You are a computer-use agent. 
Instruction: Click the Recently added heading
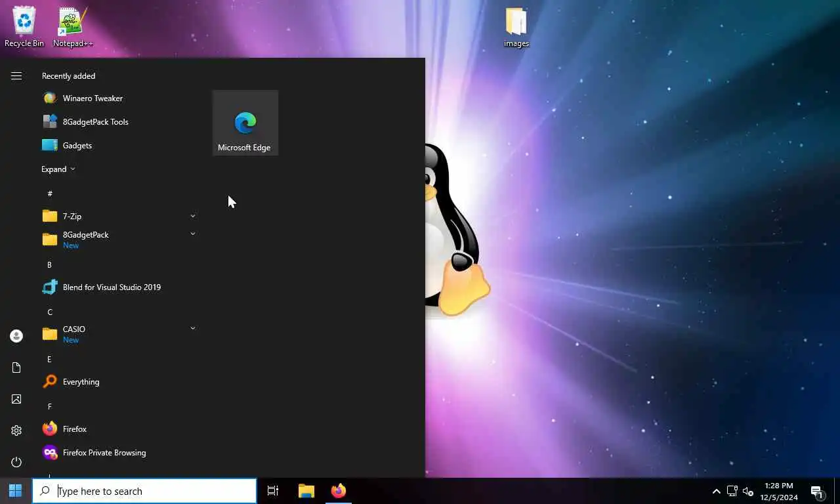point(68,76)
